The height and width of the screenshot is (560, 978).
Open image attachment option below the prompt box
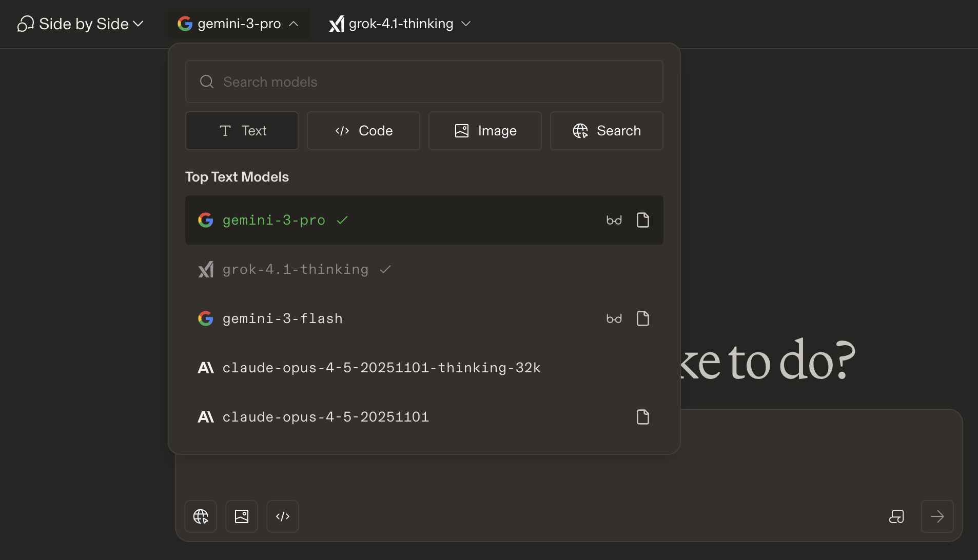pos(241,516)
